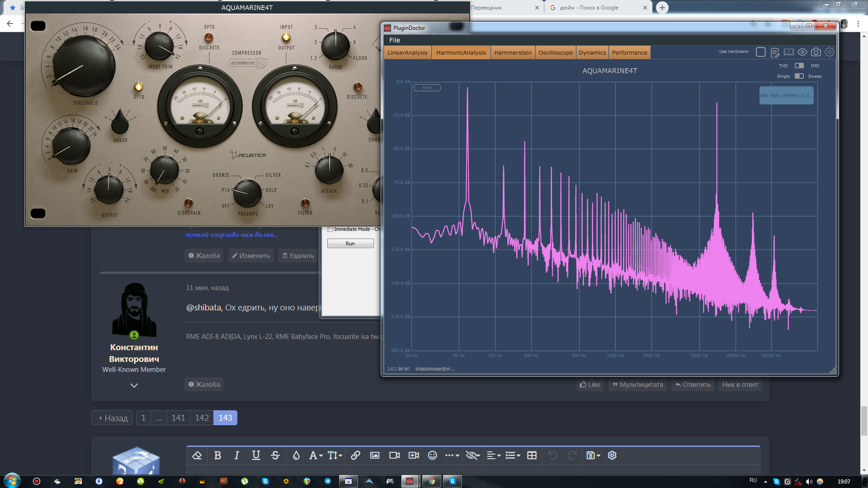Flip the Single / Sweep switch
This screenshot has height=488, width=868.
(799, 76)
